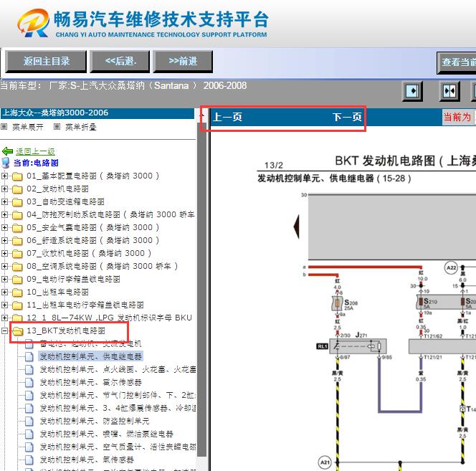The width and height of the screenshot is (476, 471).
Task: Expand 06_舒适系统电路图 node
Action: [x=4, y=240]
